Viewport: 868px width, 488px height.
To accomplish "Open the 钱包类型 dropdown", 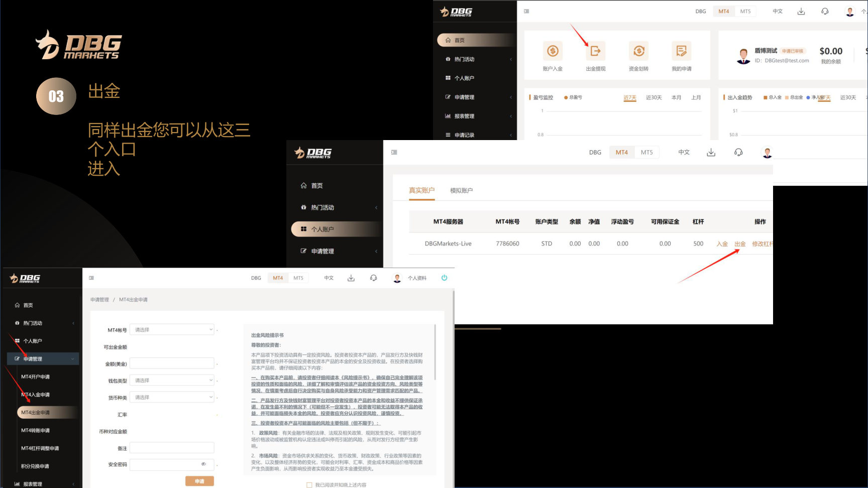I will [x=172, y=381].
